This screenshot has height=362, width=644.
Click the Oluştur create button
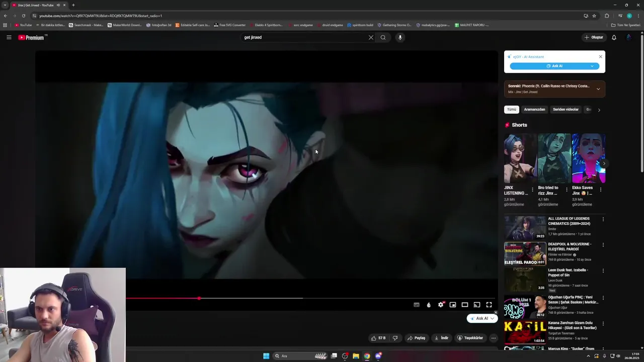click(x=594, y=37)
